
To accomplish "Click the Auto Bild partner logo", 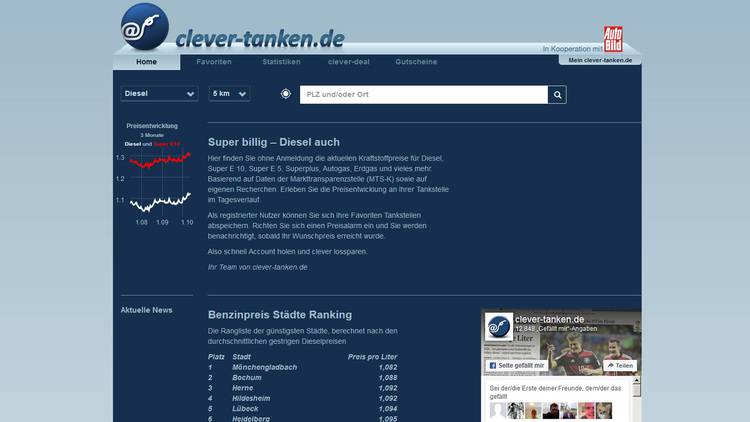I will (x=612, y=39).
